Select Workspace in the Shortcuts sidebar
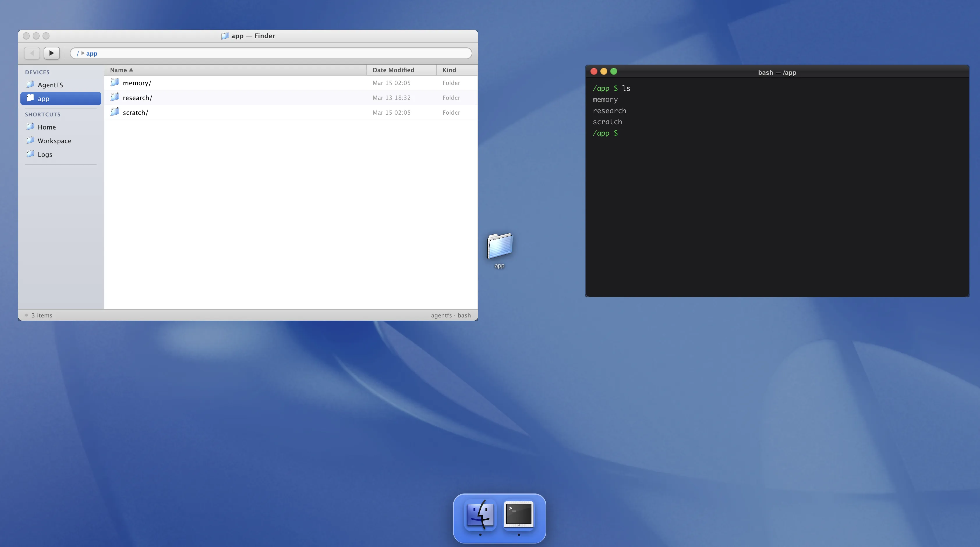 tap(54, 141)
